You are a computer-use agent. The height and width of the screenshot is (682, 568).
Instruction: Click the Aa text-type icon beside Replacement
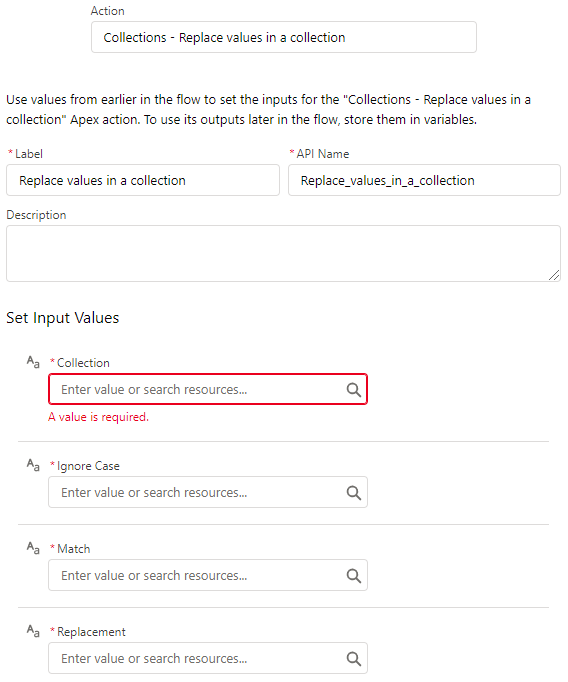(x=33, y=631)
